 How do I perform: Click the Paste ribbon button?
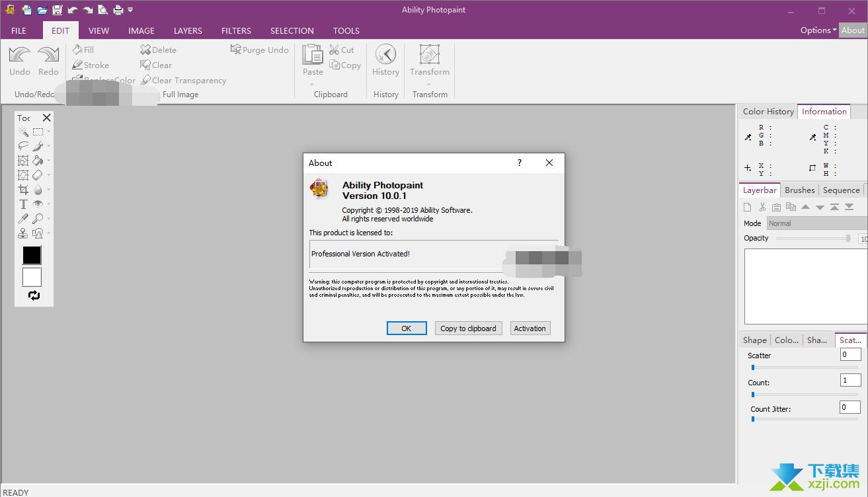coord(313,61)
